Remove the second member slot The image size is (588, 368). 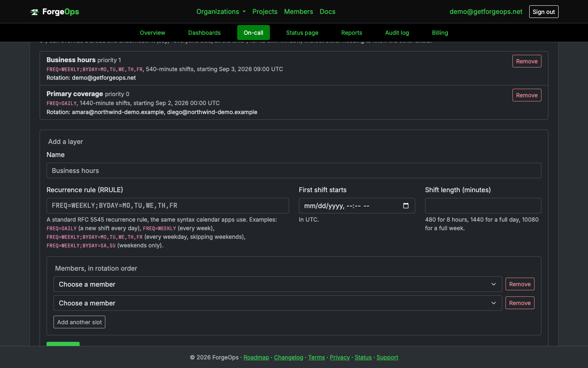pos(520,303)
